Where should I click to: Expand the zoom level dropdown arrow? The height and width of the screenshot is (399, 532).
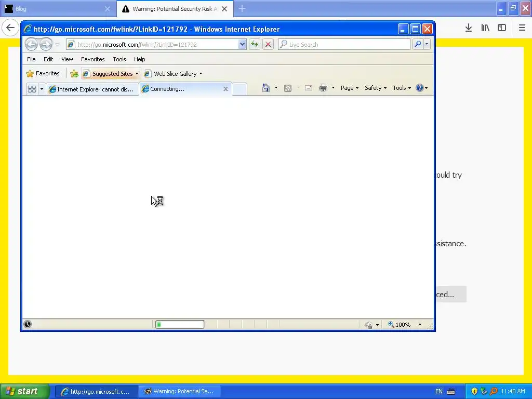click(420, 325)
